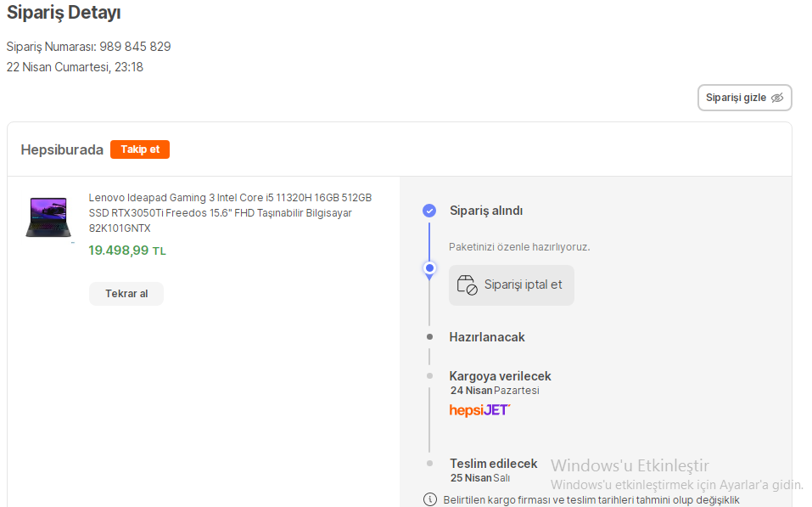This screenshot has height=507, width=812.
Task: Click the Kargoya verilecek step dot
Action: click(429, 376)
